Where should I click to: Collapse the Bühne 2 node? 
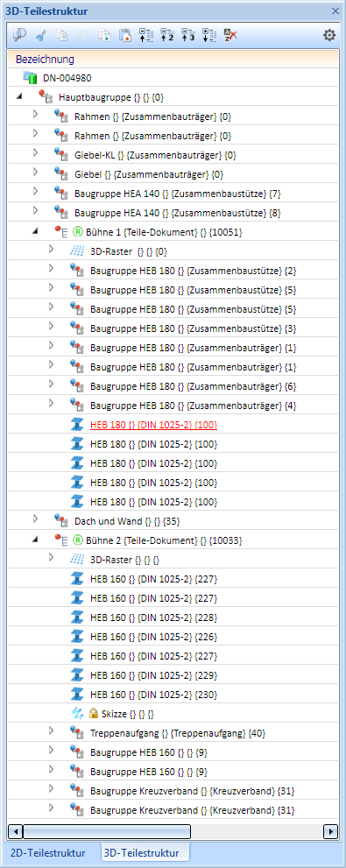[35, 540]
